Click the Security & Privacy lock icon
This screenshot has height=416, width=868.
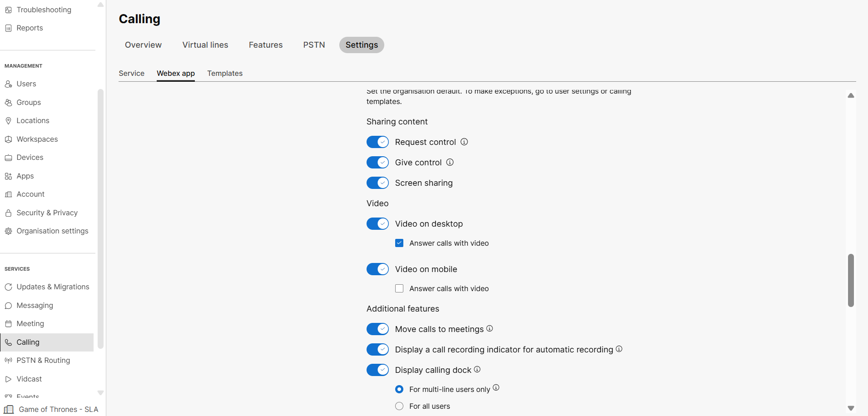pyautogui.click(x=8, y=213)
